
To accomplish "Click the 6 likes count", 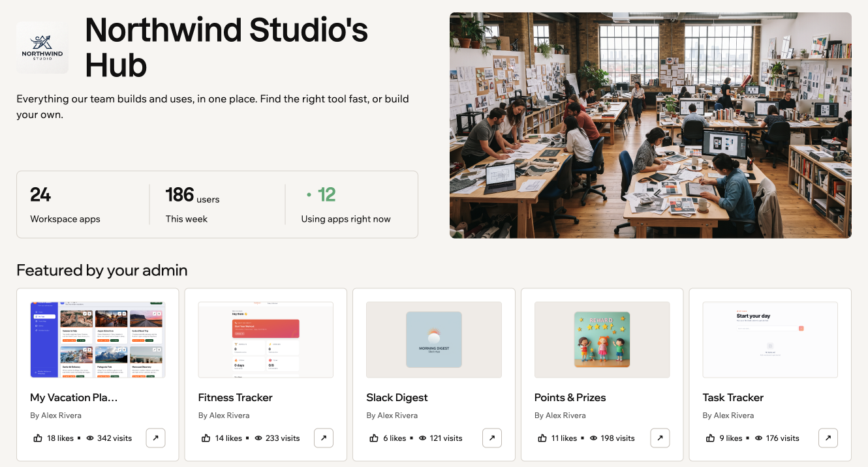I will pos(395,438).
